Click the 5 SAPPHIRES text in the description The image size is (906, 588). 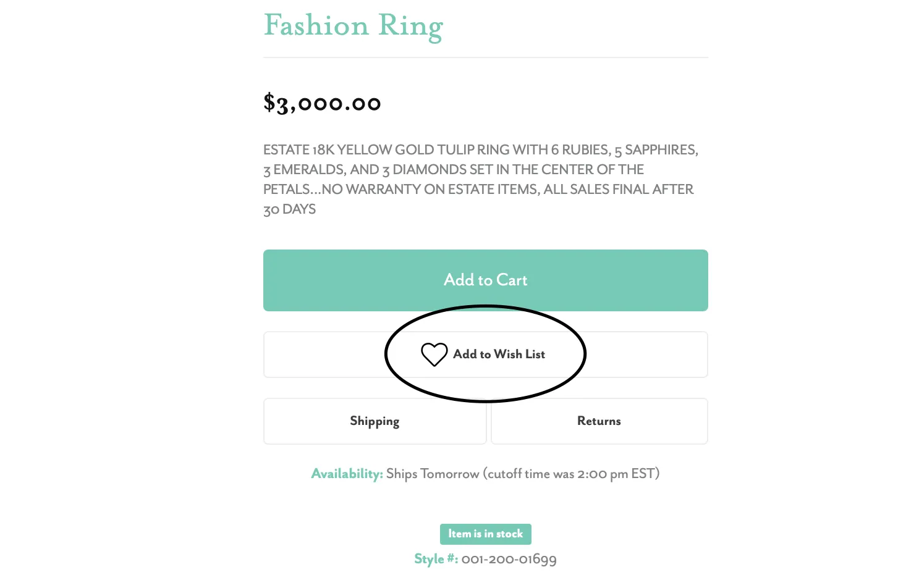pos(656,150)
